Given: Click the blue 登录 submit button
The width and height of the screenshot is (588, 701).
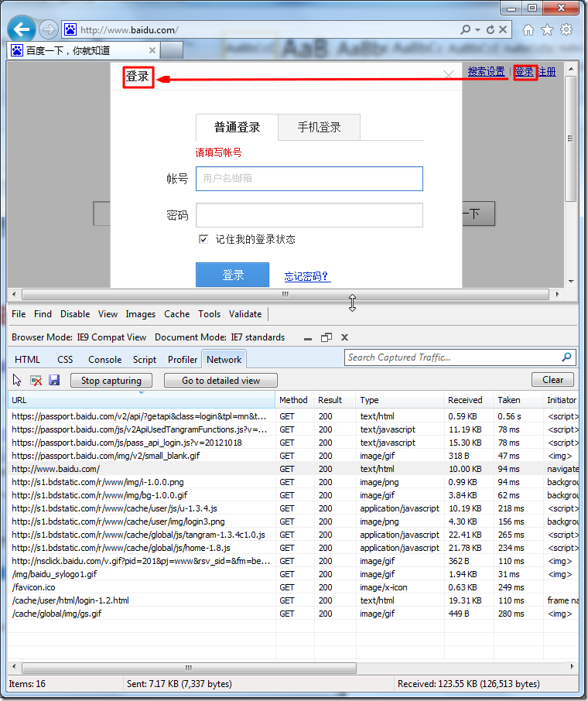Looking at the screenshot, I should click(x=233, y=275).
